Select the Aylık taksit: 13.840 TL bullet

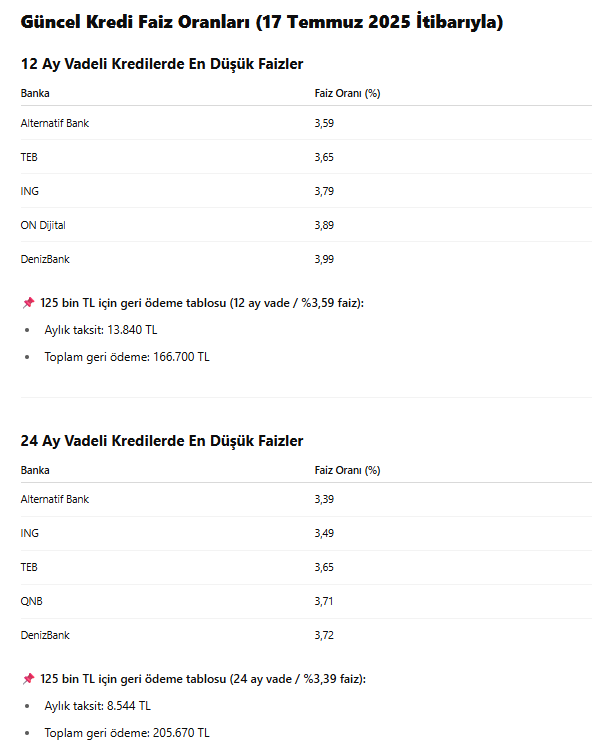tap(100, 330)
